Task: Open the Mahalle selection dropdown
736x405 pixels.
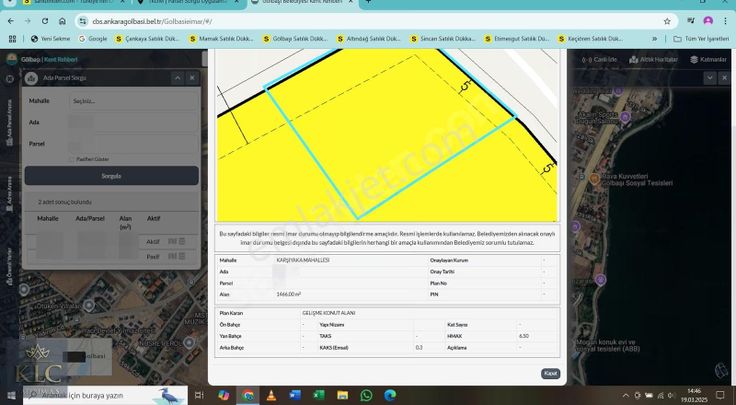Action: (x=133, y=101)
